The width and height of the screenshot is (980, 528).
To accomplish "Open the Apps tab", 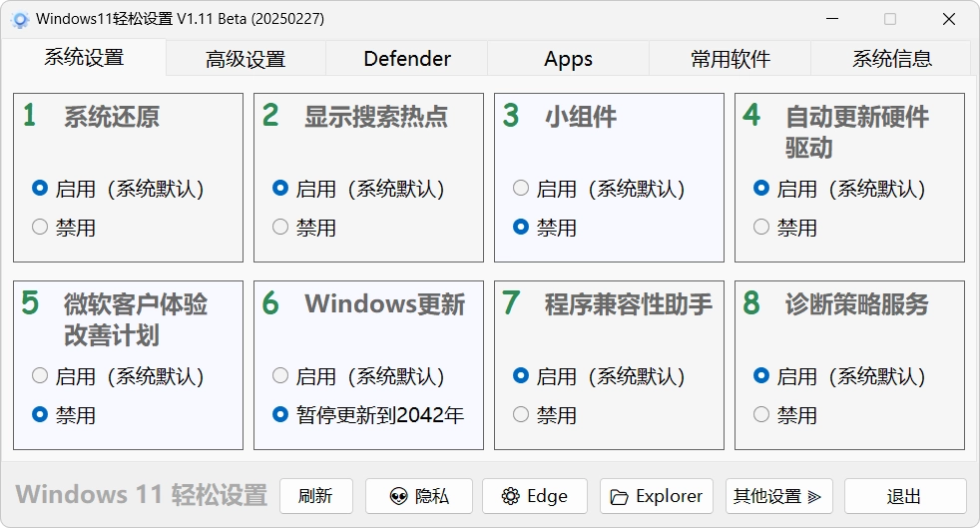I will 568,59.
